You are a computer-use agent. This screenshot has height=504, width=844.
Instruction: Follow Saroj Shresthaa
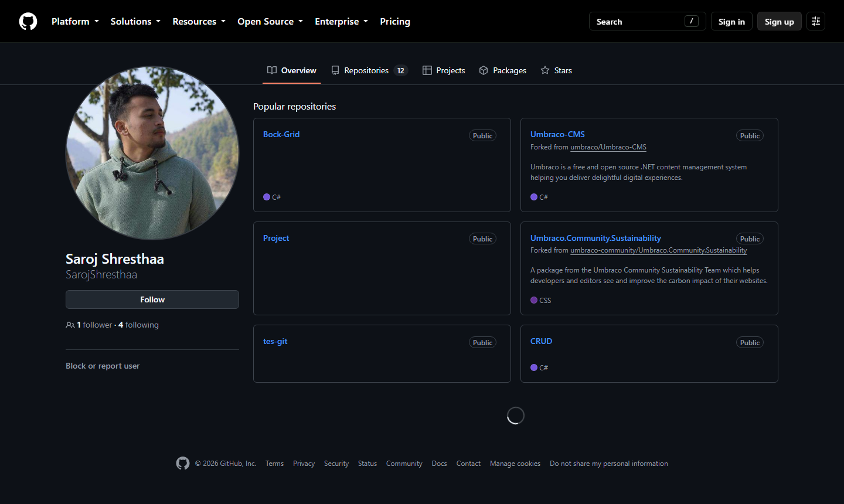(152, 299)
